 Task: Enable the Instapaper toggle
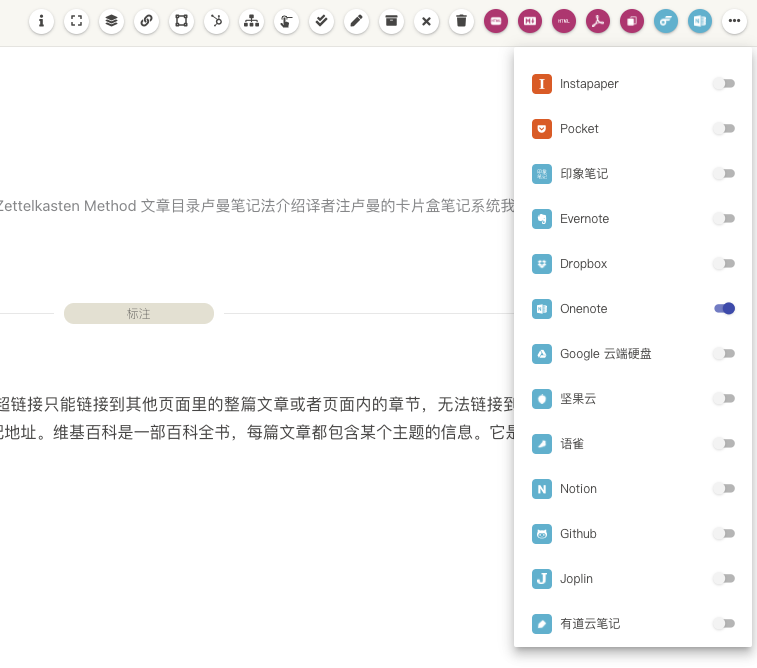coord(724,84)
